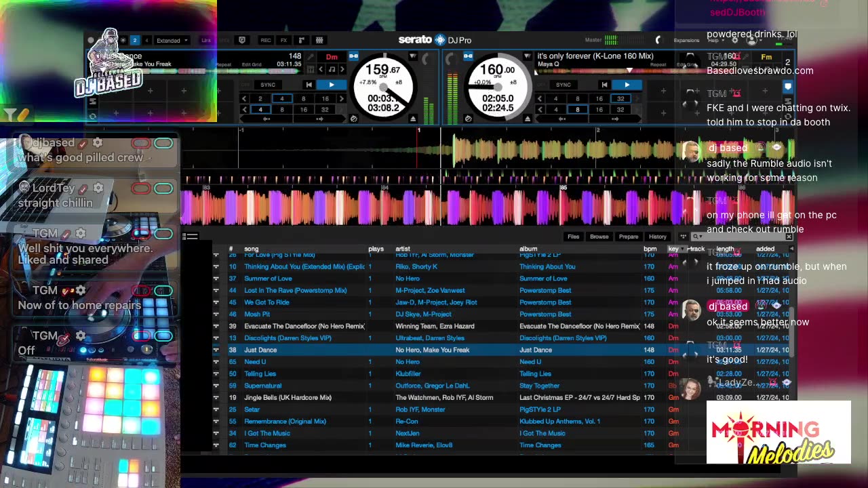Click the quantize icon beside MIDI

pos(242,41)
